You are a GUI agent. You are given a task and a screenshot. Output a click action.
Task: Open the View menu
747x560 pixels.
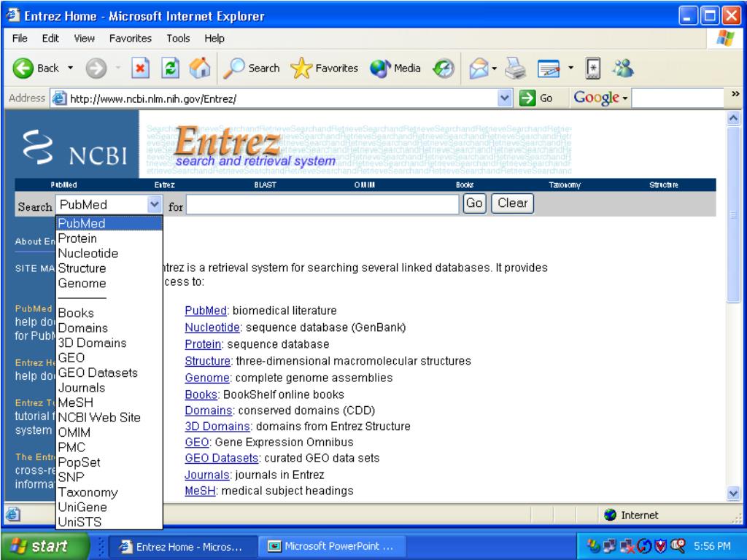pyautogui.click(x=84, y=38)
